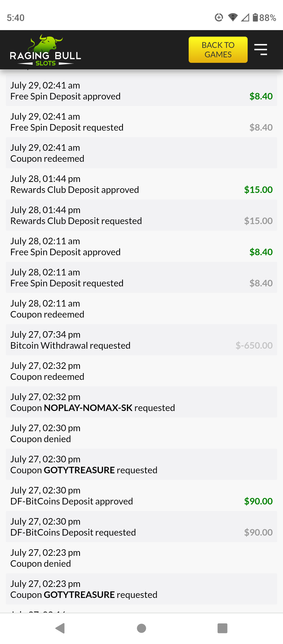Tap the $90.00 approved deposit amount

pyautogui.click(x=258, y=501)
